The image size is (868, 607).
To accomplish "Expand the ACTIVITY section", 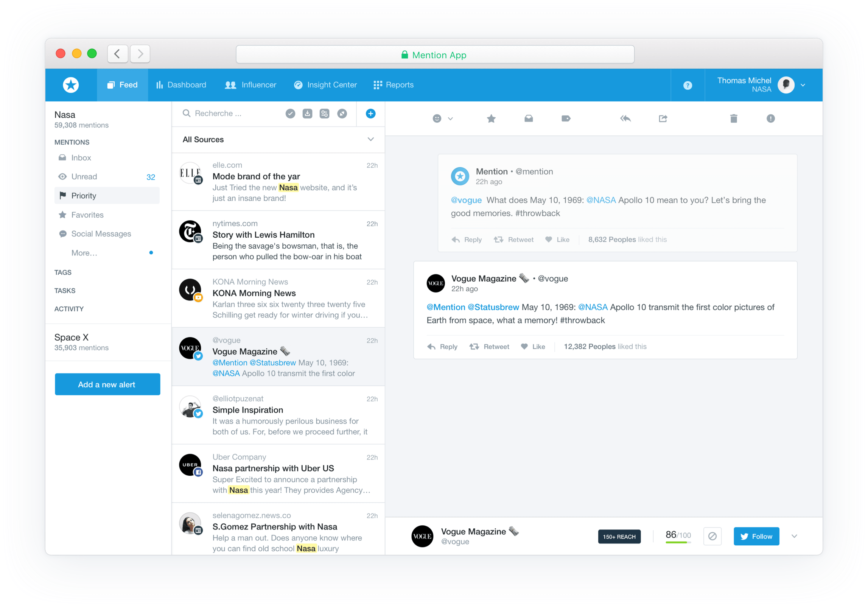I will 69,309.
